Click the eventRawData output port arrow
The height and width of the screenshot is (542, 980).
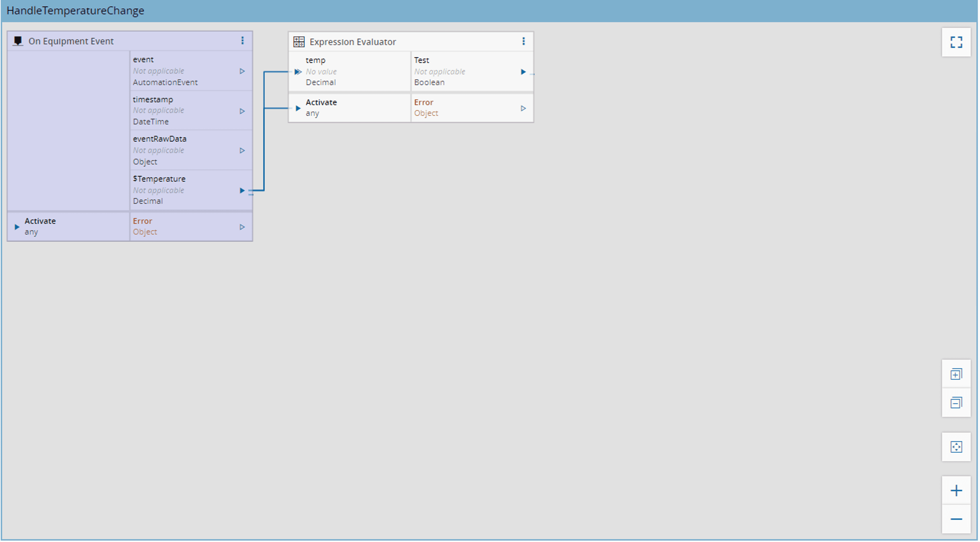click(242, 150)
